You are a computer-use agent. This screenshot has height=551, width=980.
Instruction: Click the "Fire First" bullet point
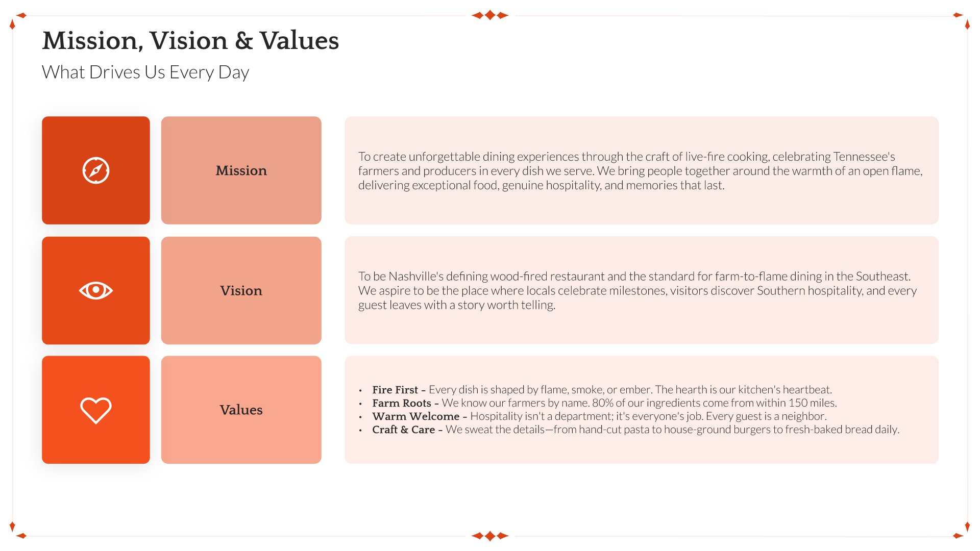tap(602, 390)
